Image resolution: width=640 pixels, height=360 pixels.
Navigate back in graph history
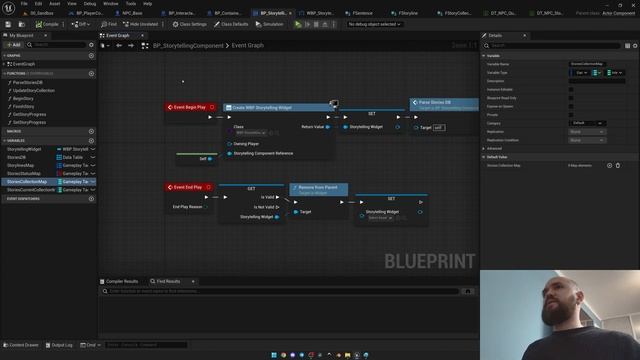pyautogui.click(x=119, y=46)
